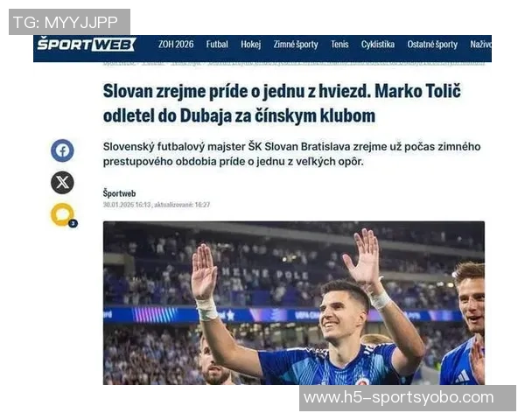This screenshot has height=420, width=525.
Task: Click the Marko Tolič article headline
Action: tap(282, 103)
